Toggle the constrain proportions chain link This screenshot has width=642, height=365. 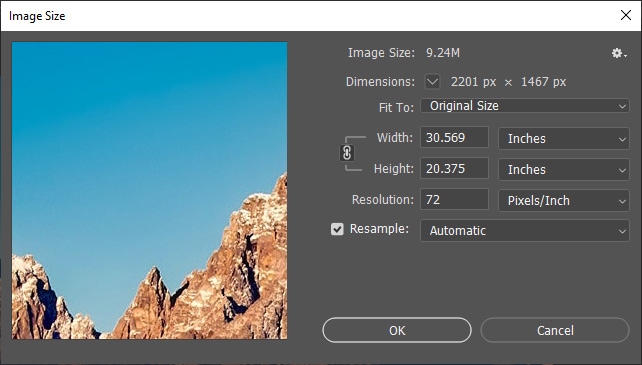pyautogui.click(x=347, y=153)
